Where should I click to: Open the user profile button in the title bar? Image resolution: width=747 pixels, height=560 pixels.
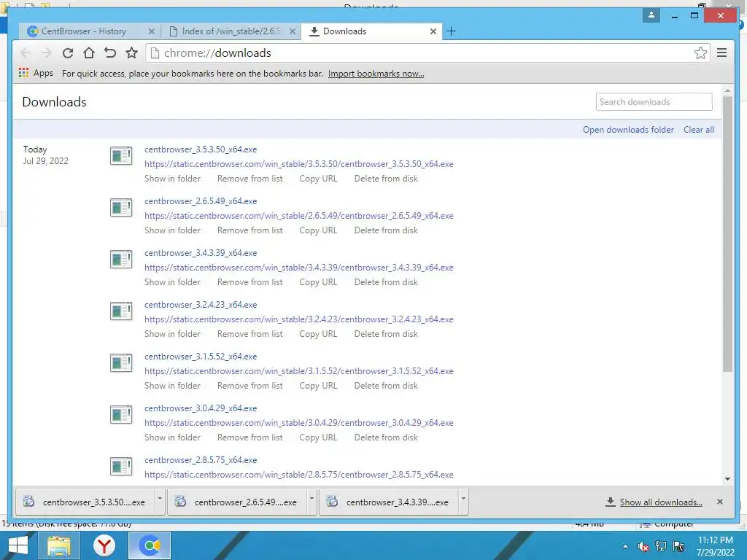pos(651,15)
